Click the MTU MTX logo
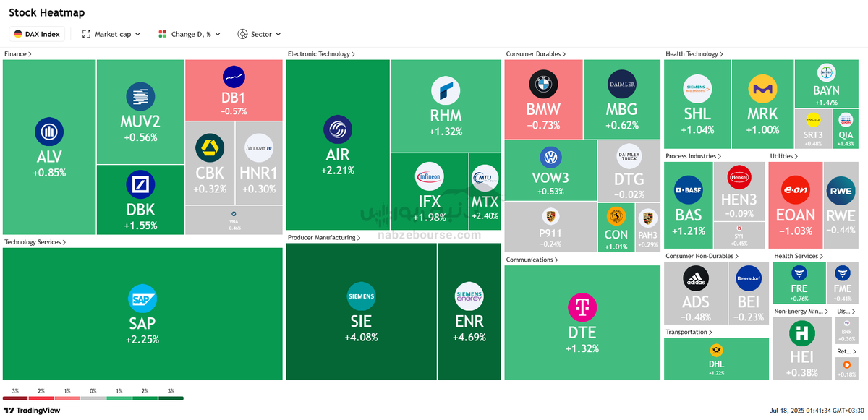Screen dimensions: 868x420 [485, 179]
